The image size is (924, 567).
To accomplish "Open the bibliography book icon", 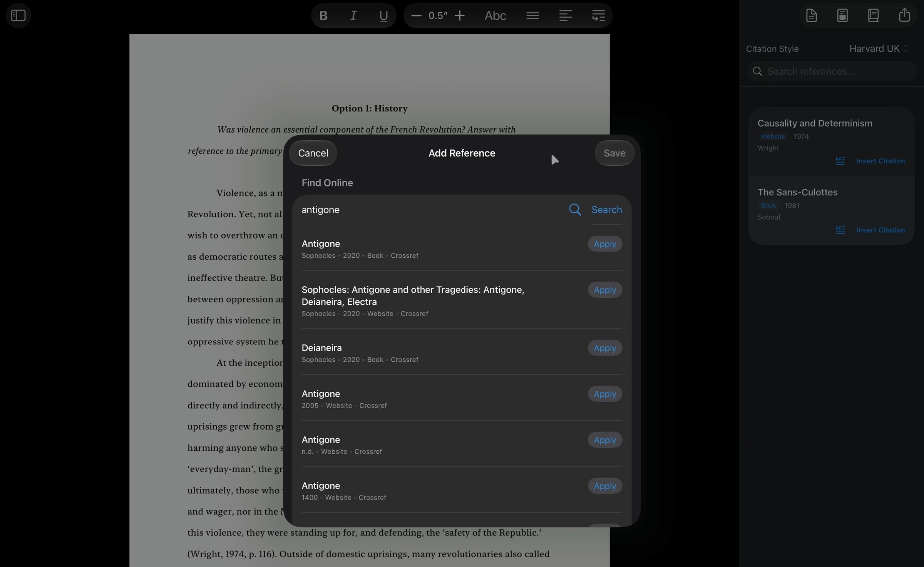I will coord(873,15).
